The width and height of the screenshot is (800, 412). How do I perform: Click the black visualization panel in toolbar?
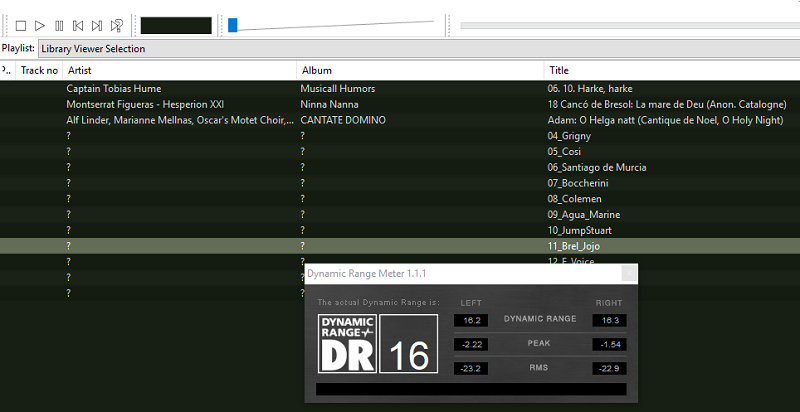[176, 25]
